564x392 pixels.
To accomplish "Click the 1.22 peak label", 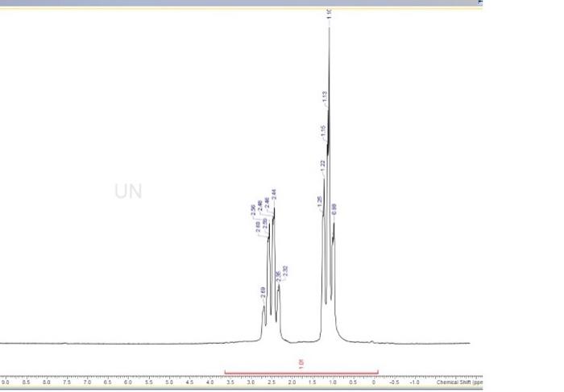I will pyautogui.click(x=322, y=166).
